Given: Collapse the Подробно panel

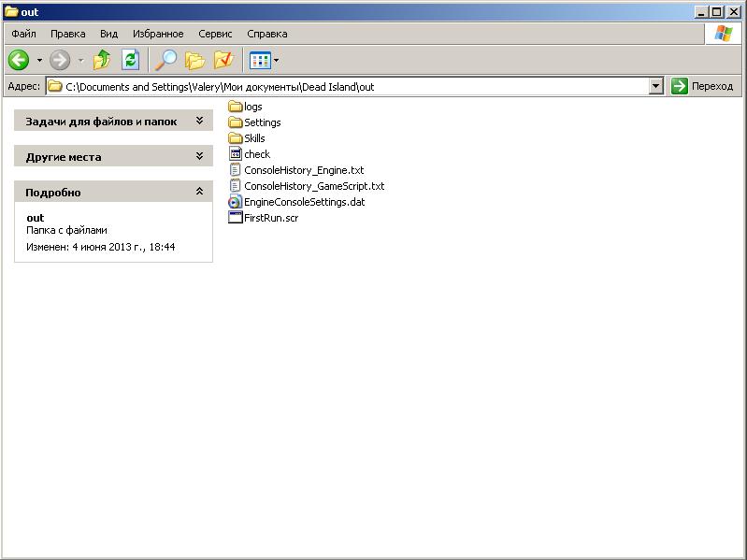Looking at the screenshot, I should [x=113, y=192].
